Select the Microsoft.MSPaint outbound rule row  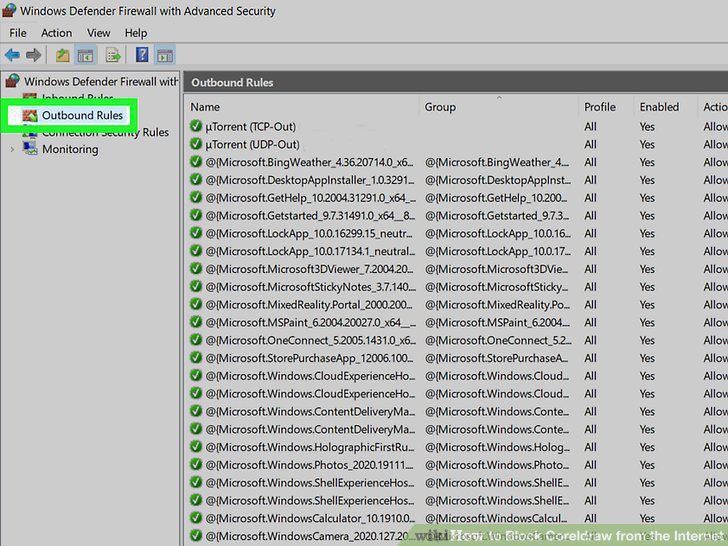[457, 322]
